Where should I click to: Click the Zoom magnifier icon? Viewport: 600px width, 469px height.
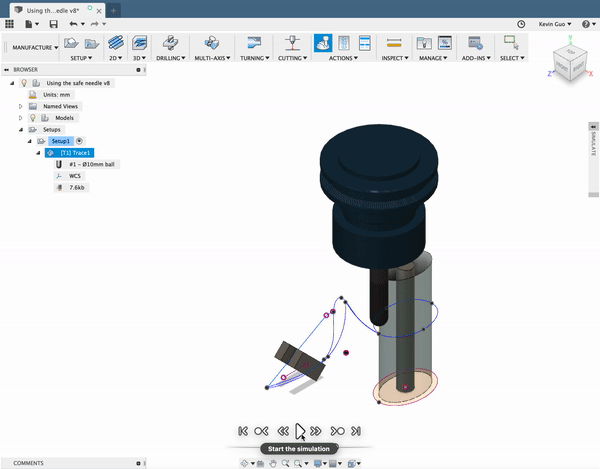point(285,463)
